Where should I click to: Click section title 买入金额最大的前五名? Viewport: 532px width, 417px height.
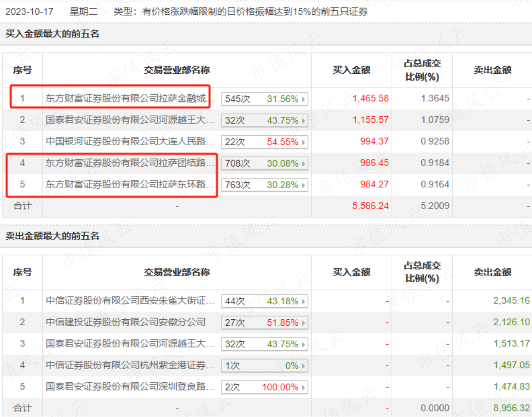[52, 34]
